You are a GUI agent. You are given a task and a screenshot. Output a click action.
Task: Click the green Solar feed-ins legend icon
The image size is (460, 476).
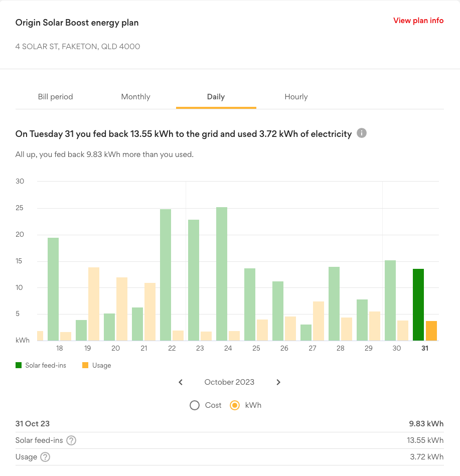pos(19,365)
